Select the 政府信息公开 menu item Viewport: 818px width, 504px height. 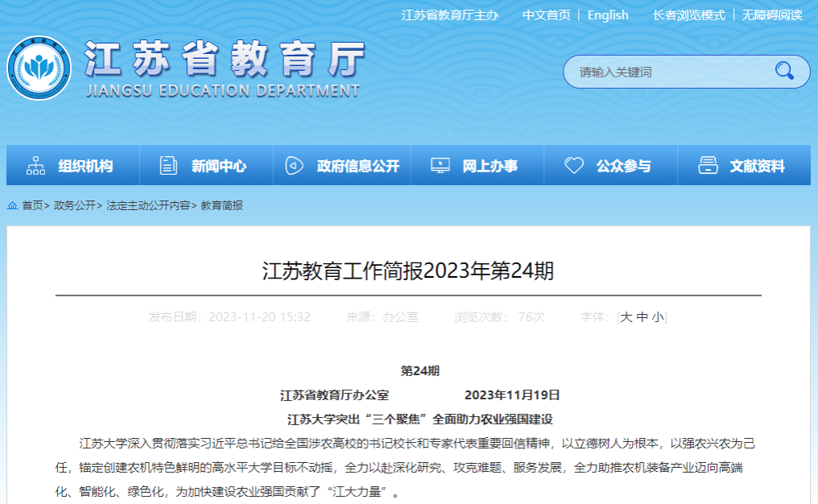(x=357, y=167)
